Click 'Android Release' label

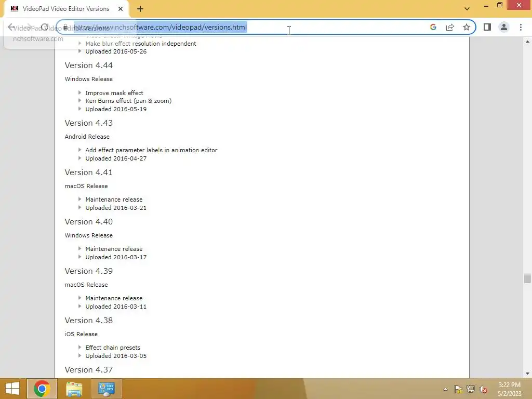tap(87, 137)
